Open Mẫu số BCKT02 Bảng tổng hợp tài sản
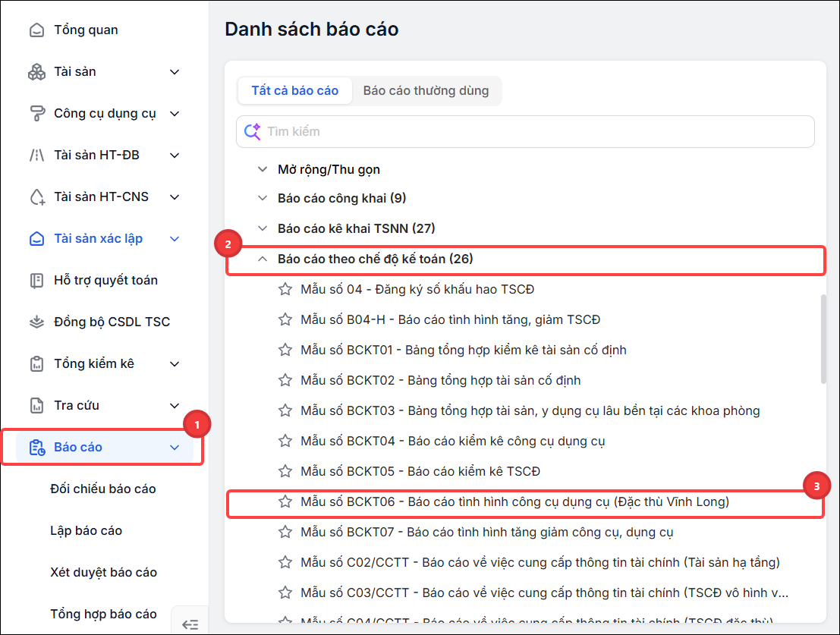The image size is (840, 635). (440, 381)
